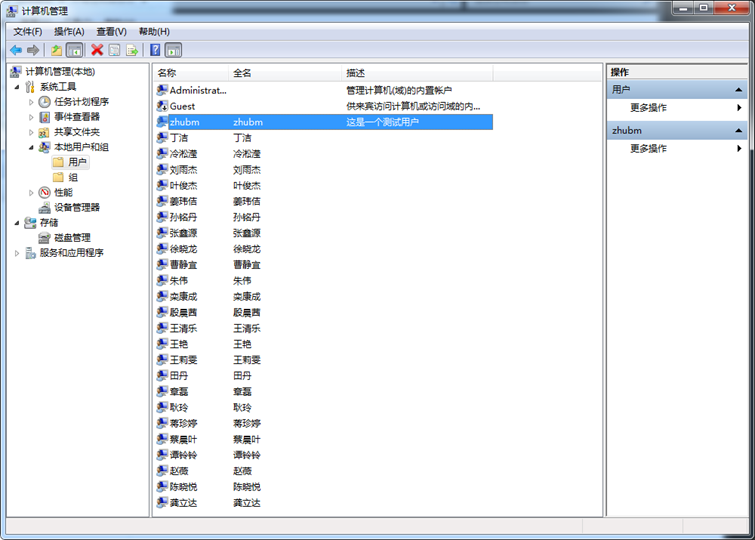Open the 文件(F) menu
755x540 pixels.
(x=28, y=32)
